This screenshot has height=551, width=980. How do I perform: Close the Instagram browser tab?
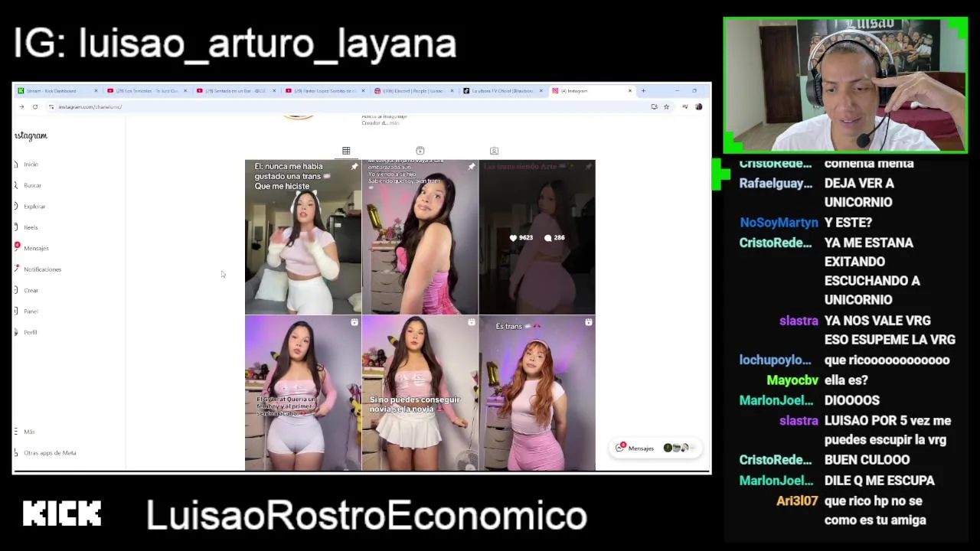tap(630, 91)
